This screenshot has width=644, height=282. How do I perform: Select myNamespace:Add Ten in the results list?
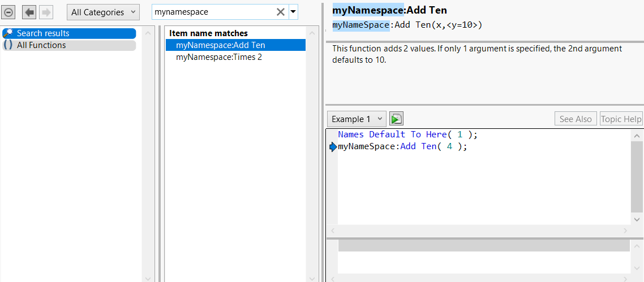[x=221, y=45]
